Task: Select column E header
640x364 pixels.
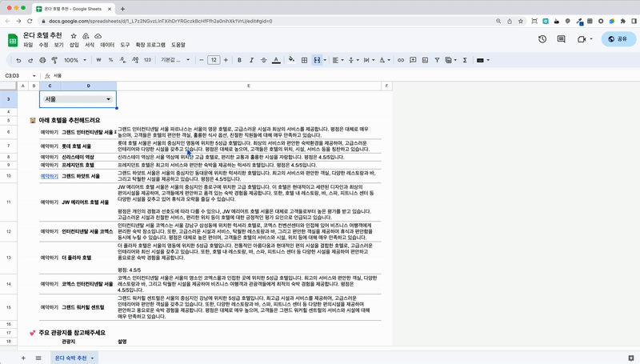Action: pos(249,86)
